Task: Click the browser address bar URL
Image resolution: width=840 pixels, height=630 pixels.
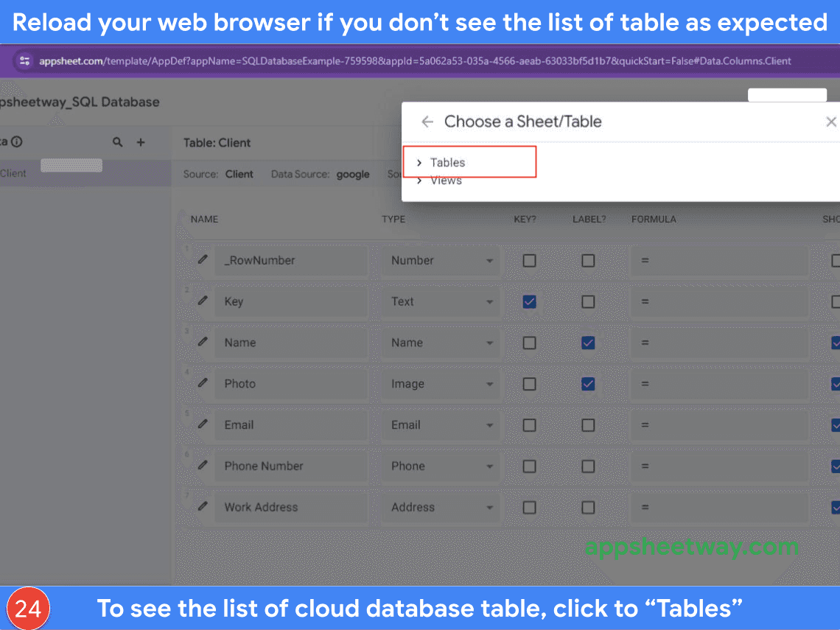Action: coord(413,60)
